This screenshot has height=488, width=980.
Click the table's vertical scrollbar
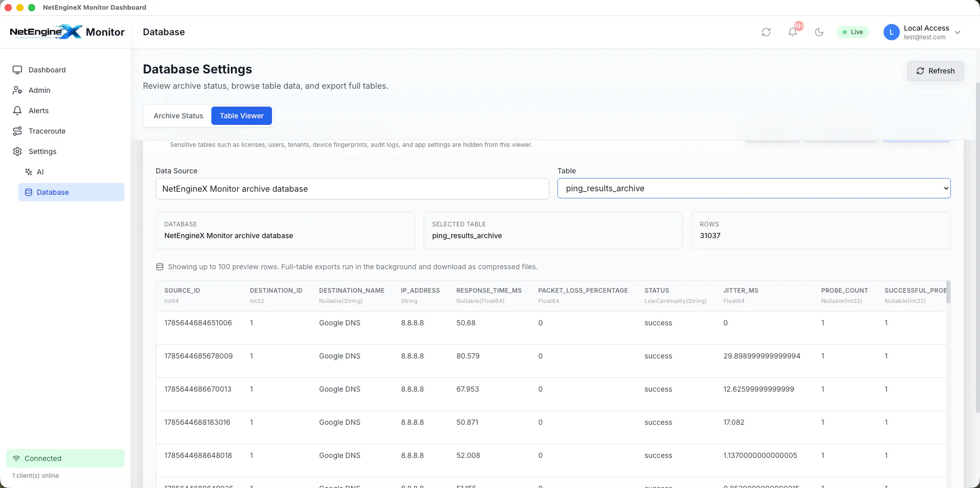948,292
